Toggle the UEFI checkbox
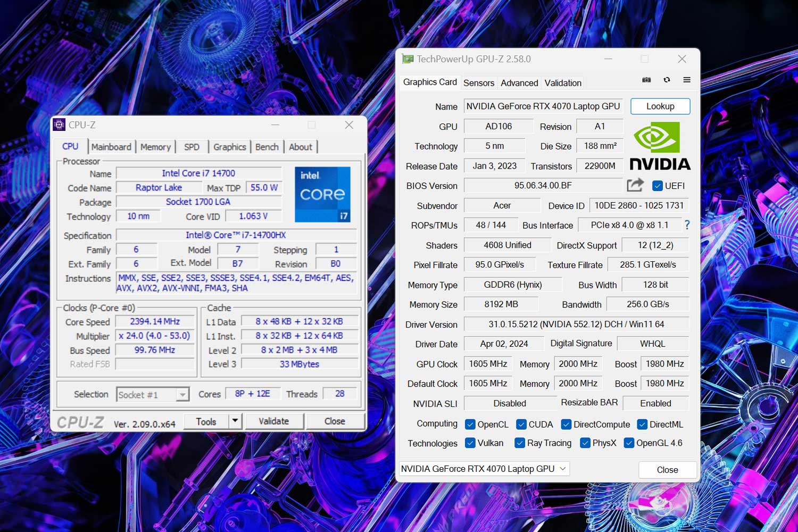The image size is (798, 532). [x=658, y=186]
